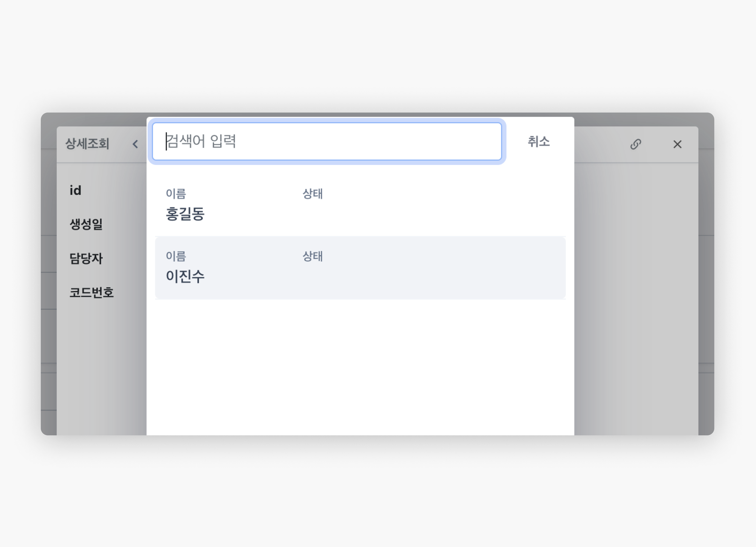Click 이름 label above 이진수
756x547 pixels.
[176, 256]
